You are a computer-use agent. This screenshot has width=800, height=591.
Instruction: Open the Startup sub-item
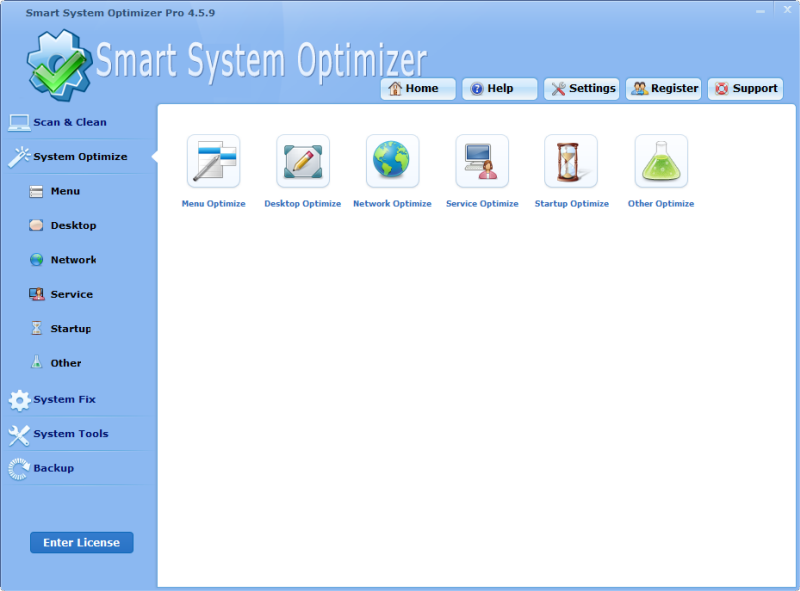point(71,329)
